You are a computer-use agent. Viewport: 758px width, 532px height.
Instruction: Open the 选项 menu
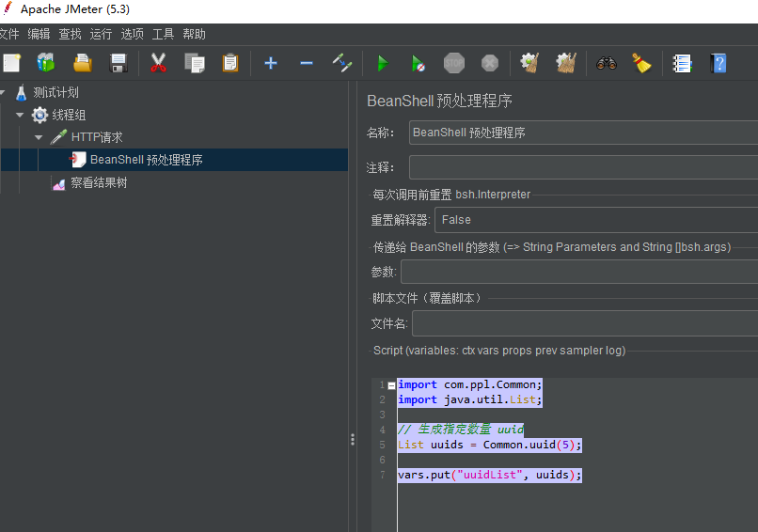click(132, 34)
